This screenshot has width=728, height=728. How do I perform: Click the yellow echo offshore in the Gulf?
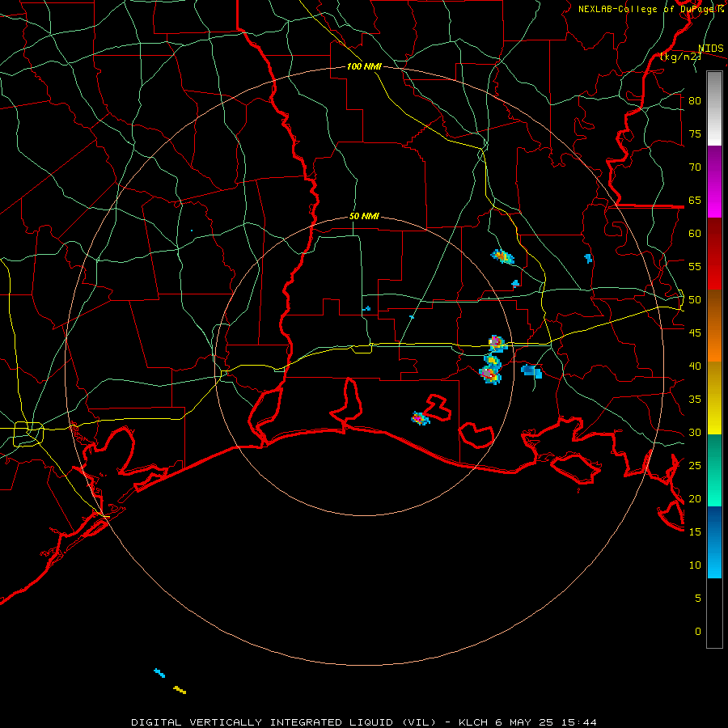click(180, 690)
